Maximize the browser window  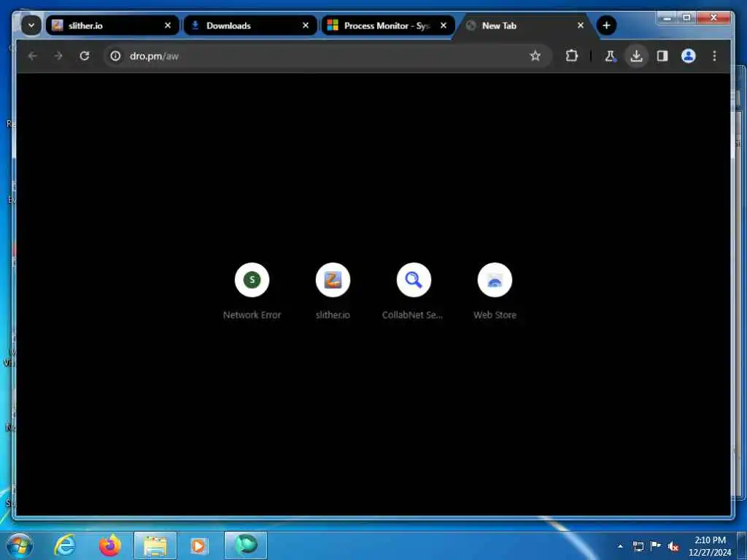tap(687, 18)
